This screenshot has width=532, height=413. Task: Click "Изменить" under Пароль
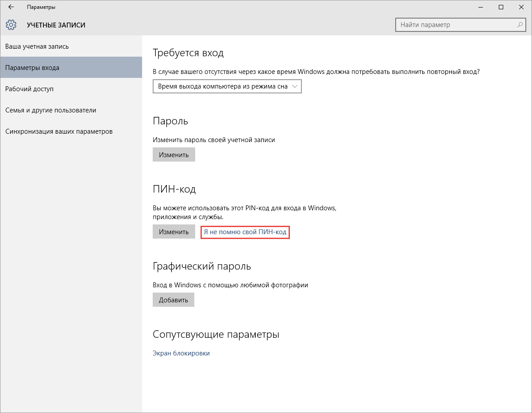tap(174, 154)
